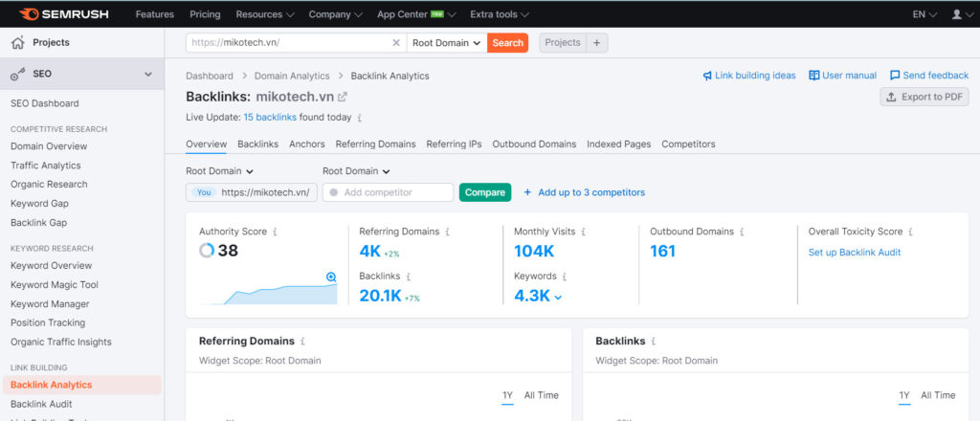Click info icon next to Monthly Visits

(x=583, y=232)
